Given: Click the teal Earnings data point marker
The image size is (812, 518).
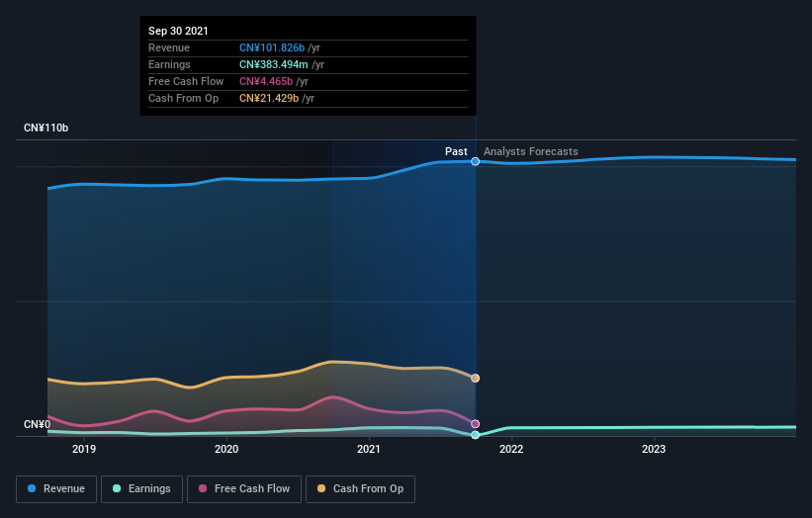Looking at the screenshot, I should pos(475,435).
